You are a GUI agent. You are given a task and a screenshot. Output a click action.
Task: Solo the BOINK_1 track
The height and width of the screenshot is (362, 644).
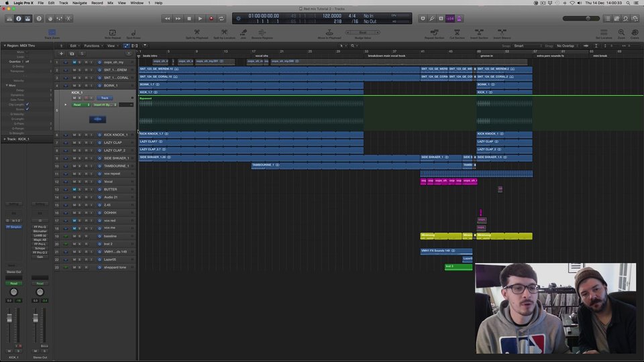(80, 86)
